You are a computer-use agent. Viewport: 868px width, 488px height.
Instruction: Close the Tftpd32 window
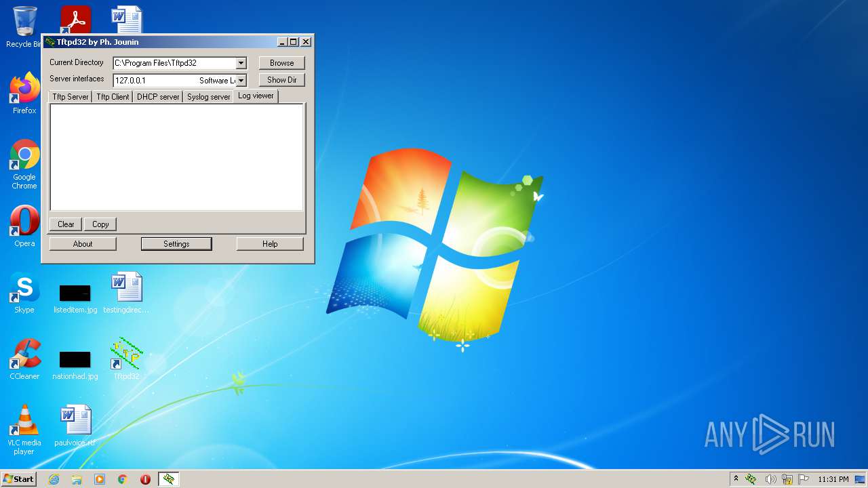pos(306,42)
